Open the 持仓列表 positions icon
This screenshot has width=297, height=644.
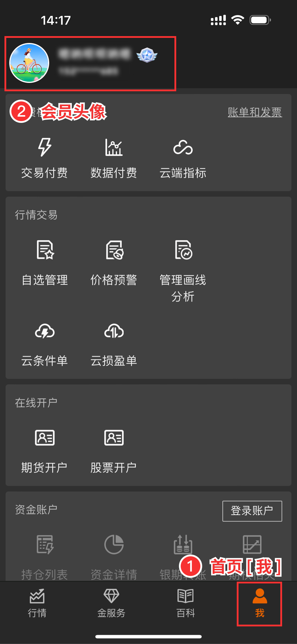[45, 544]
